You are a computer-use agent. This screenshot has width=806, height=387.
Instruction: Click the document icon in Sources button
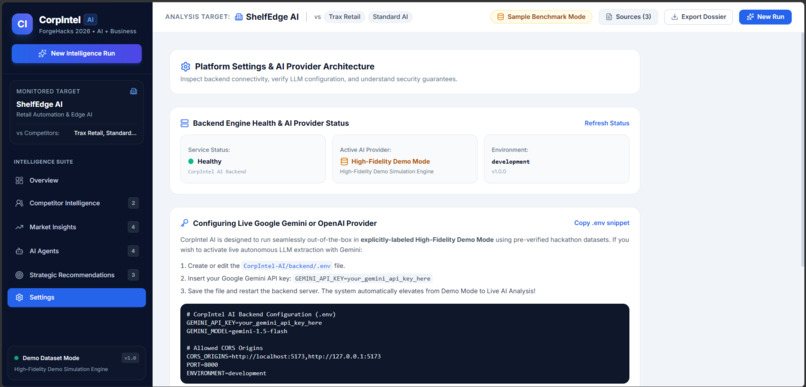tap(609, 17)
